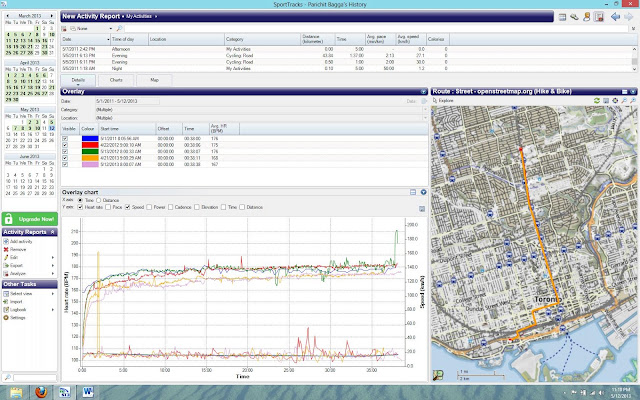Click the Route panel layout icon in header
The height and width of the screenshot is (400, 640).
[624, 92]
